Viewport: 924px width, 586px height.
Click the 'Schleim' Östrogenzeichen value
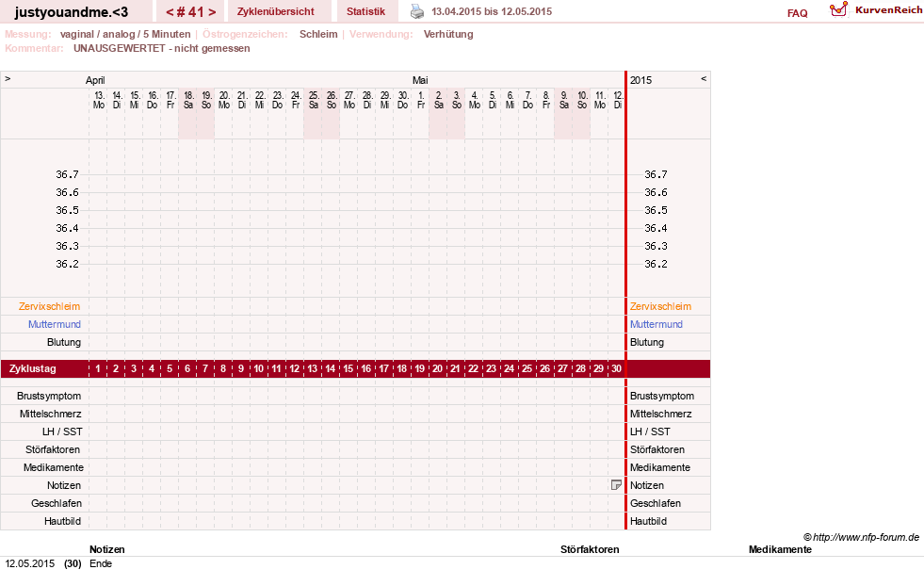(318, 34)
